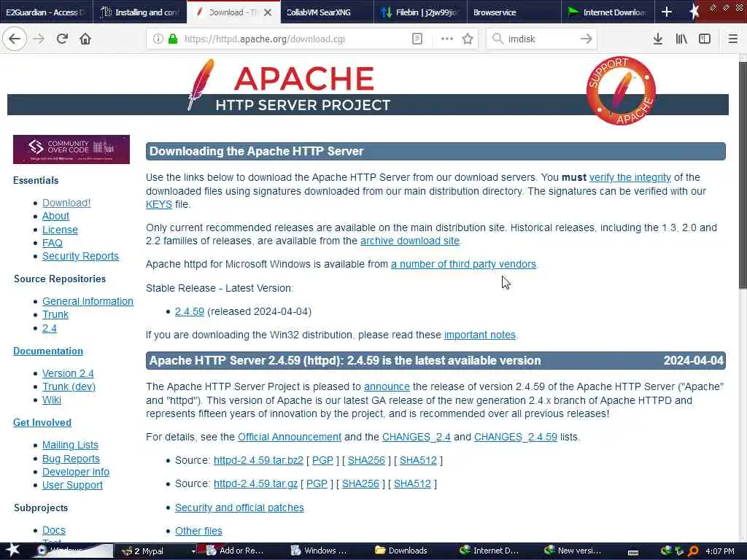Open the Security Reports link
This screenshot has width=747, height=560.
pyautogui.click(x=80, y=256)
